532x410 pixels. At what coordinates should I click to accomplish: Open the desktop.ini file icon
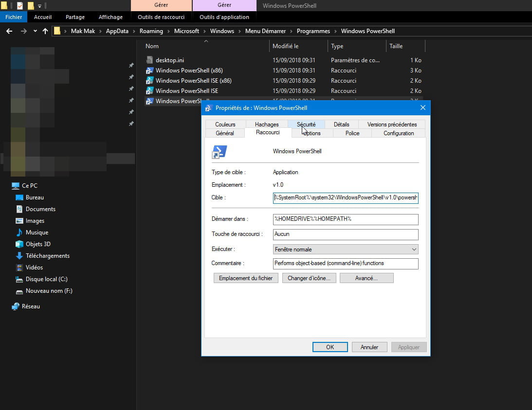(149, 60)
